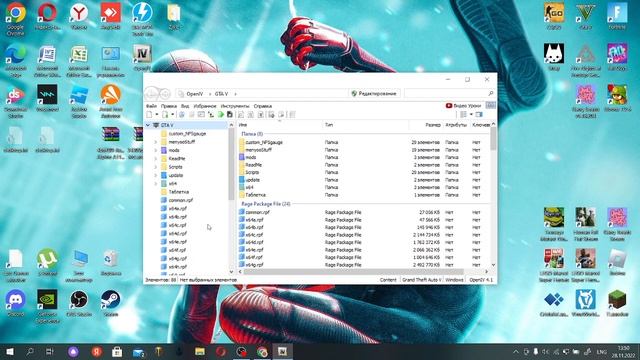The width and height of the screenshot is (640, 360).
Task: Click the OpenIV breadcrumb in address bar
Action: [x=194, y=94]
